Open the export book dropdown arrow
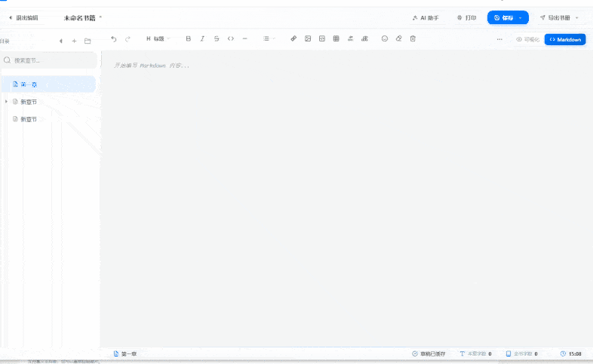The height and width of the screenshot is (364, 593). [576, 18]
